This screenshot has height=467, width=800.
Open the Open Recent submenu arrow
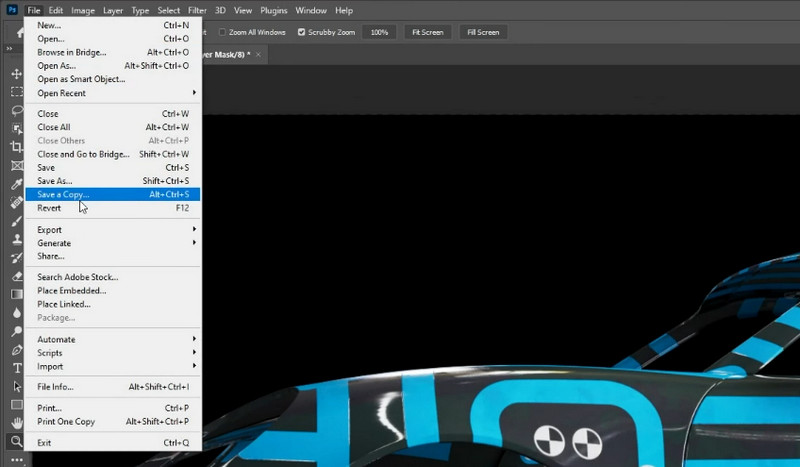tap(194, 92)
